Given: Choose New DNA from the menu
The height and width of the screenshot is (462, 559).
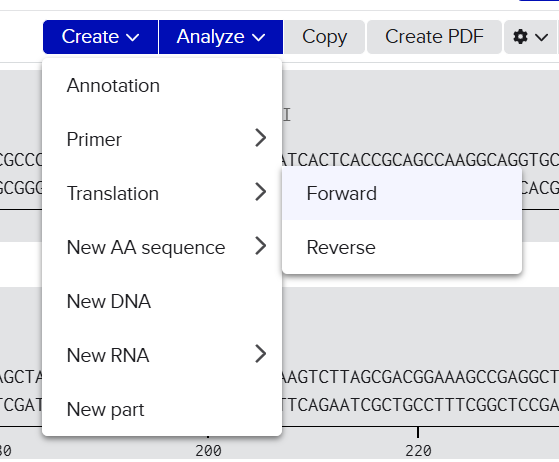Looking at the screenshot, I should coord(162,301).
